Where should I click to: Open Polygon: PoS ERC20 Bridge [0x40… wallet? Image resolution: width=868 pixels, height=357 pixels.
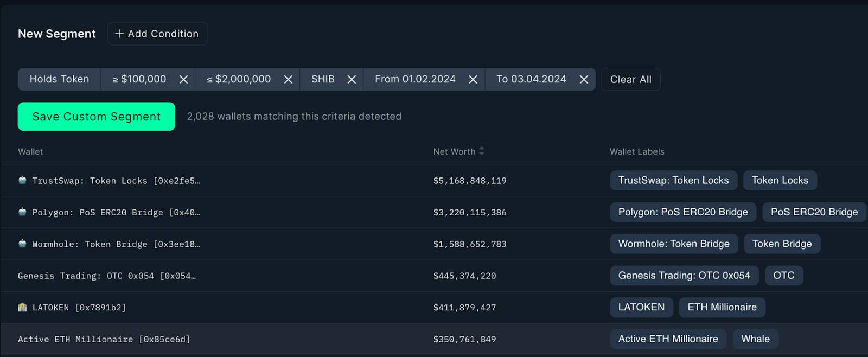pos(116,212)
